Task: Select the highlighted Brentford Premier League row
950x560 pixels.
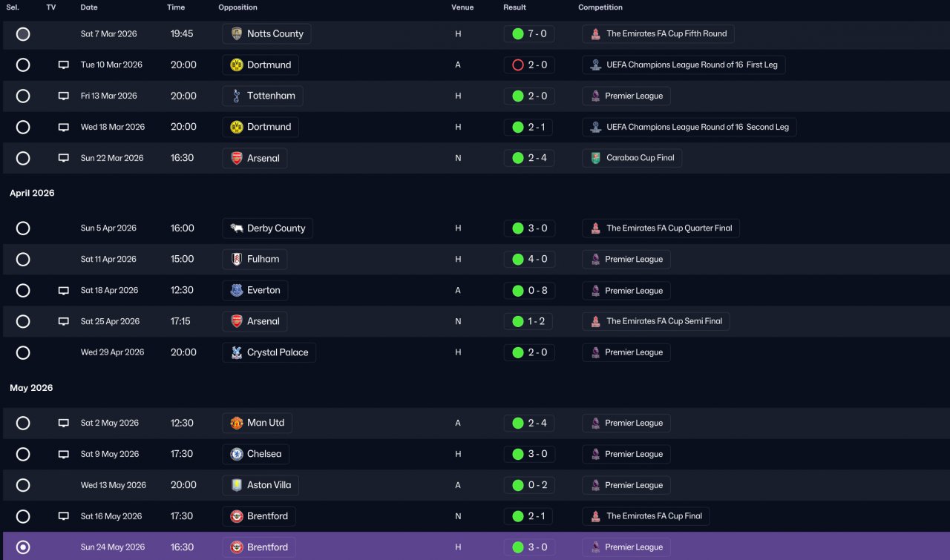Action: pyautogui.click(x=475, y=546)
